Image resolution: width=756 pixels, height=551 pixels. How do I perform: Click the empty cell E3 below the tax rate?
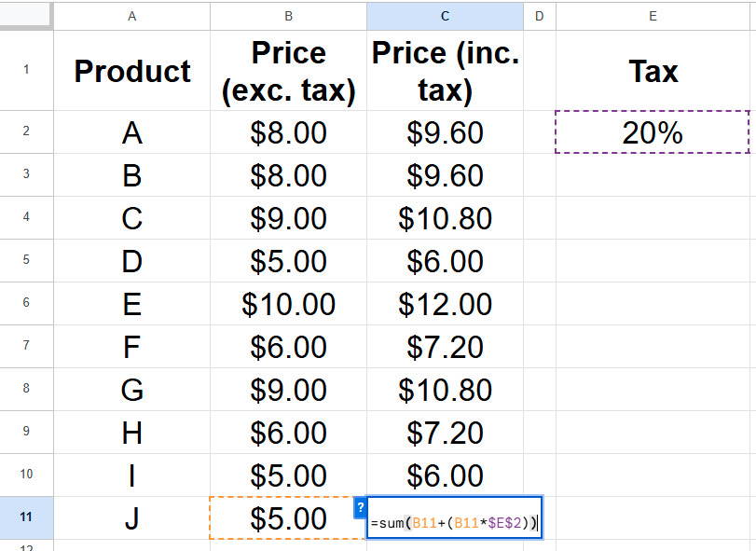[x=653, y=175]
